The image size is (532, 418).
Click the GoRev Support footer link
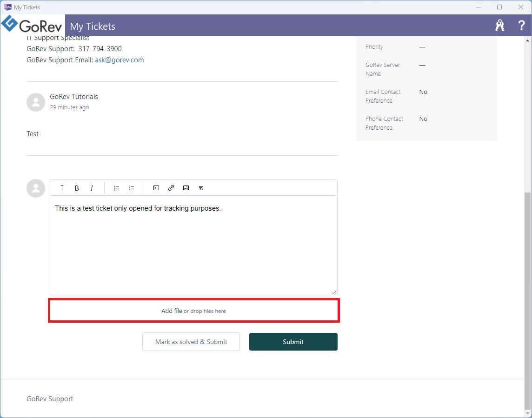coord(50,399)
